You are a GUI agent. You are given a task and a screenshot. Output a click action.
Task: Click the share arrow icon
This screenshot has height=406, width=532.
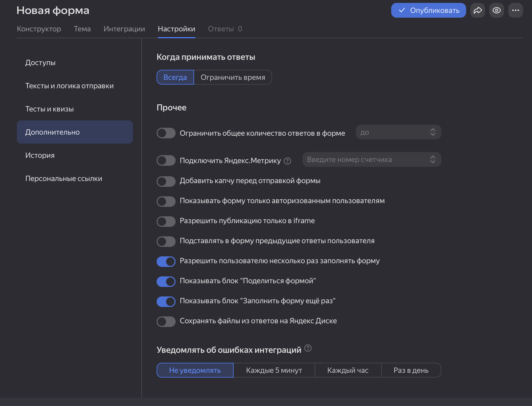[477, 10]
